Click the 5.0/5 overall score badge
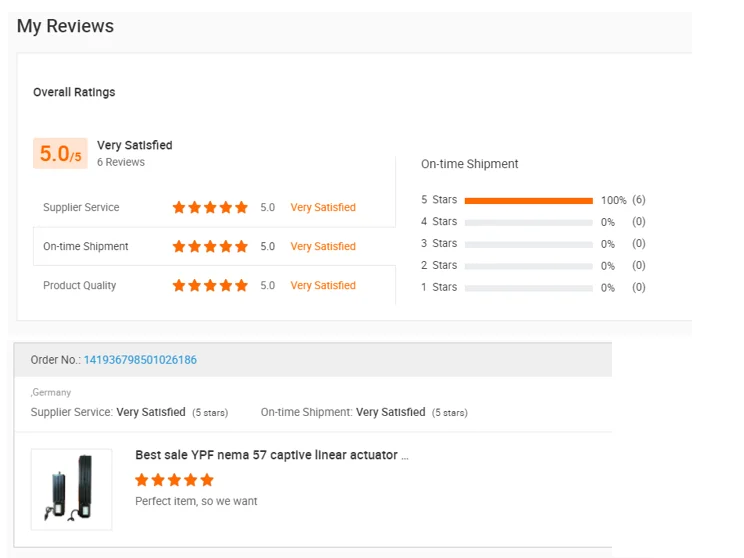 click(x=61, y=154)
